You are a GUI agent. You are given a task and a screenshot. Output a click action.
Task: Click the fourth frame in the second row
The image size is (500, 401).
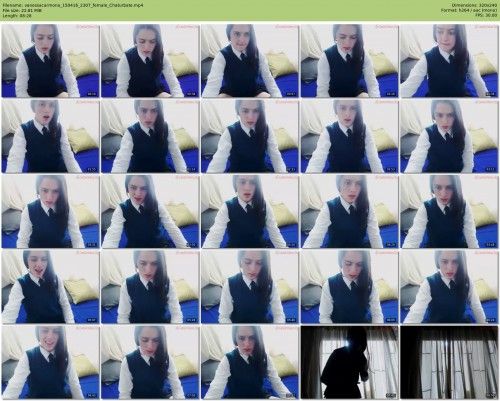click(x=349, y=136)
